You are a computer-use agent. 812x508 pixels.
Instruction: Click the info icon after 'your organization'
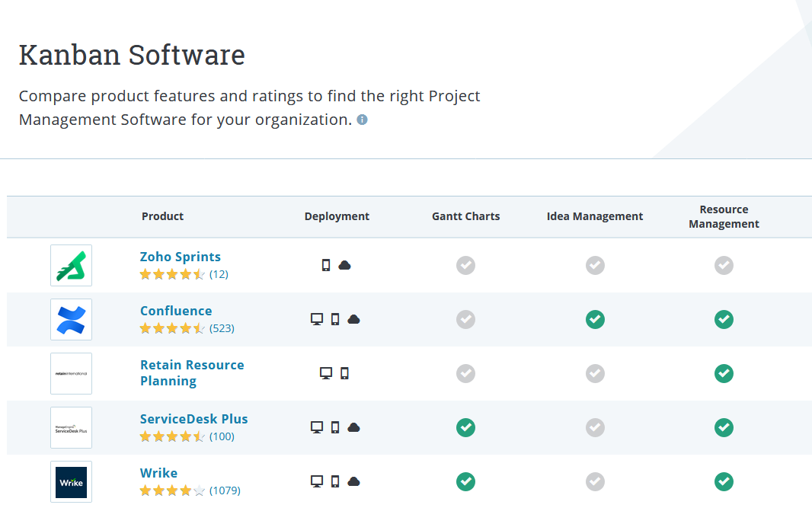tap(363, 120)
